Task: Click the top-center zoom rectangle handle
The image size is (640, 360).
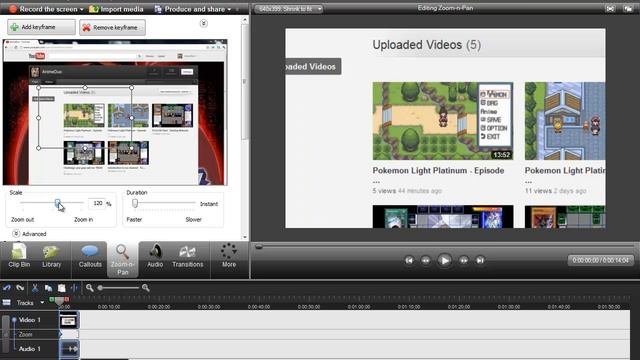Action: [85, 87]
